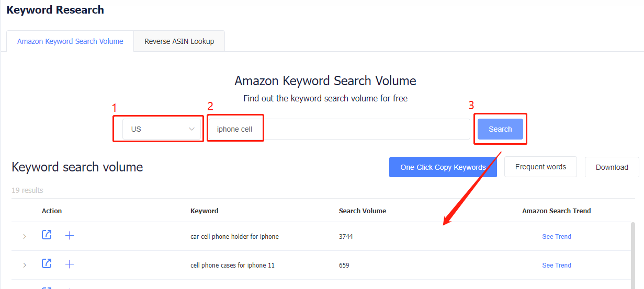Focus the keyword input containing iphone cell
This screenshot has height=289, width=644.
click(x=339, y=129)
